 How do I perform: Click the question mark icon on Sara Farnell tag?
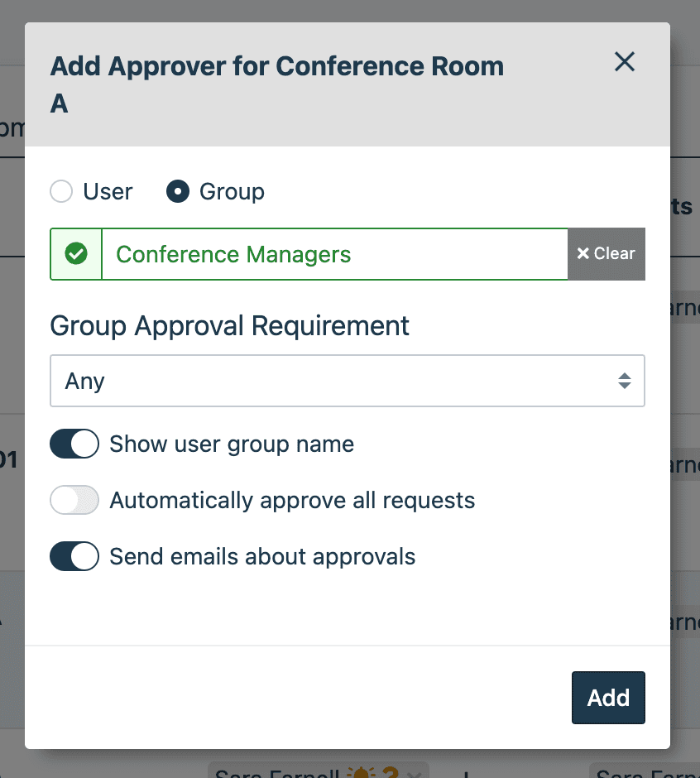390,774
